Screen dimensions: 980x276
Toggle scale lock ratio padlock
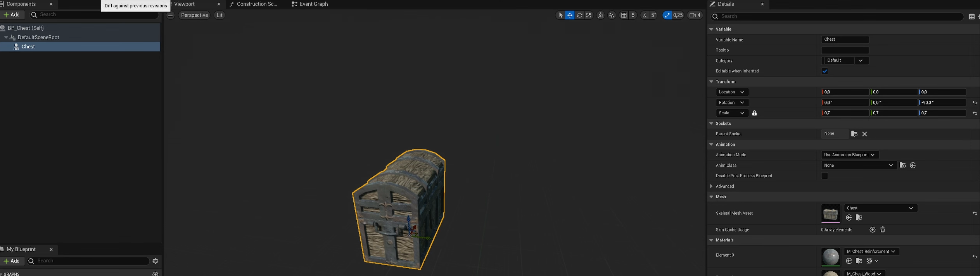(754, 113)
